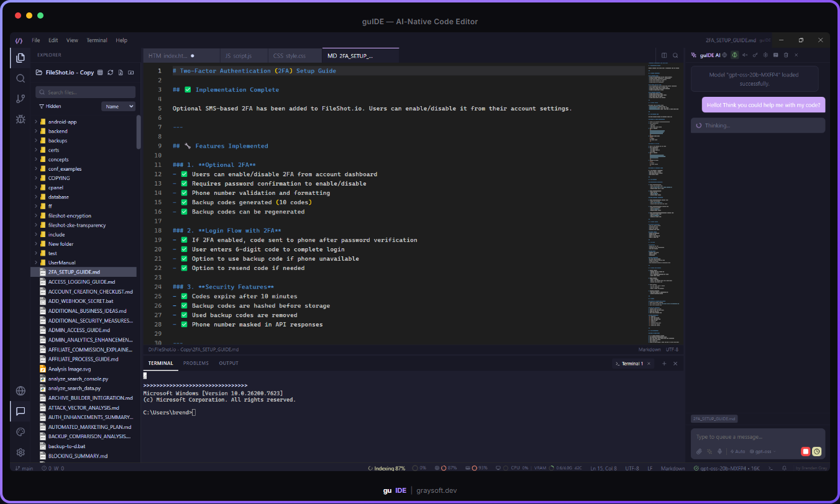
Task: Open the Debug bug icon panel
Action: (x=21, y=119)
